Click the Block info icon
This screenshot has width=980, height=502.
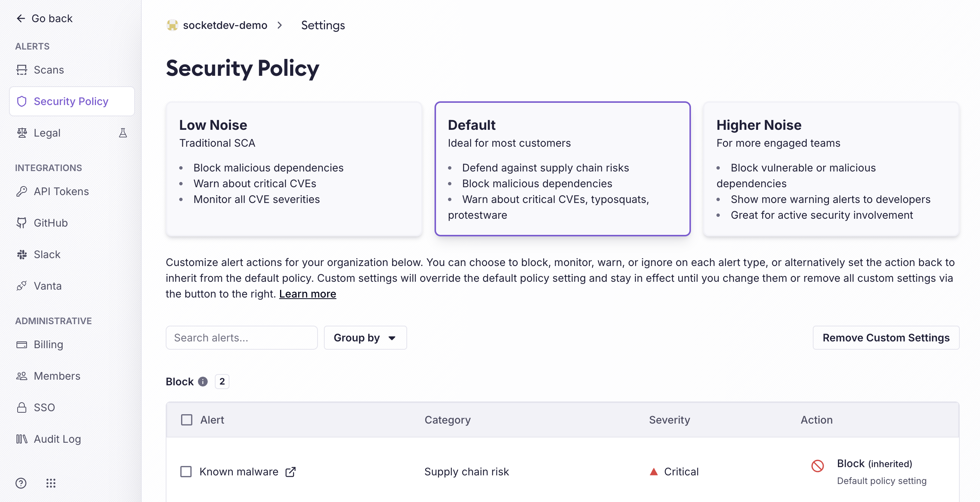[x=203, y=381]
